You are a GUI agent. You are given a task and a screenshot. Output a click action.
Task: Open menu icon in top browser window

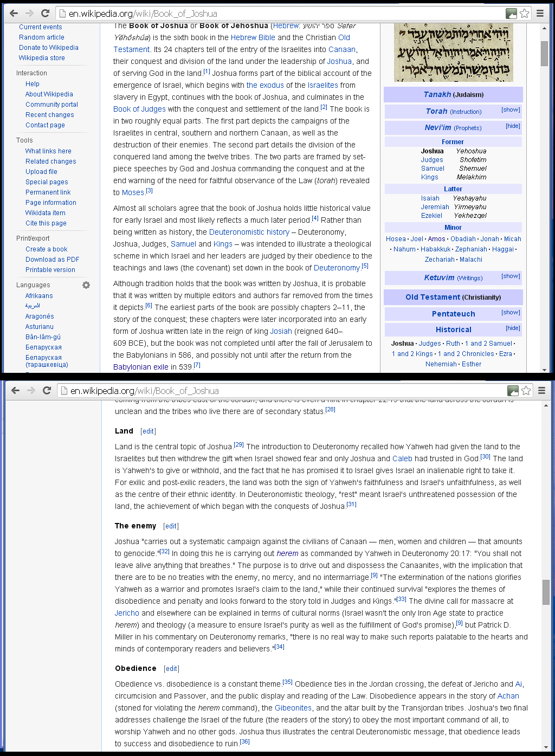click(540, 13)
